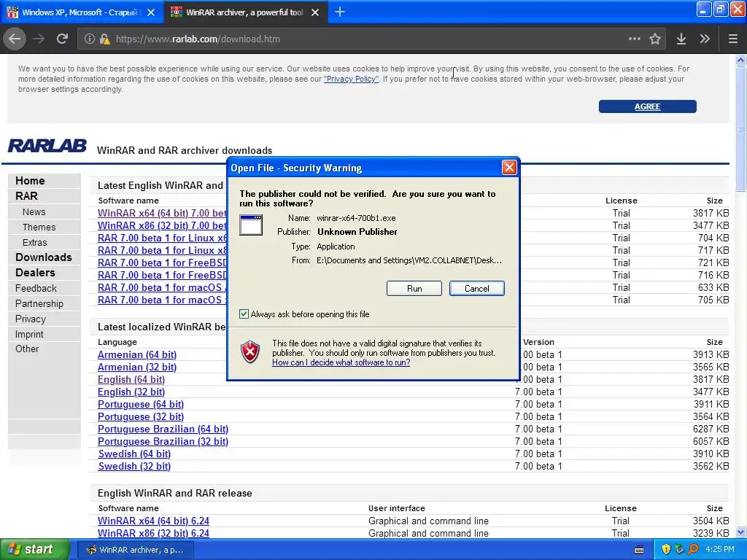Cancel the security warning dialog
The width and height of the screenshot is (747, 560).
[476, 289]
